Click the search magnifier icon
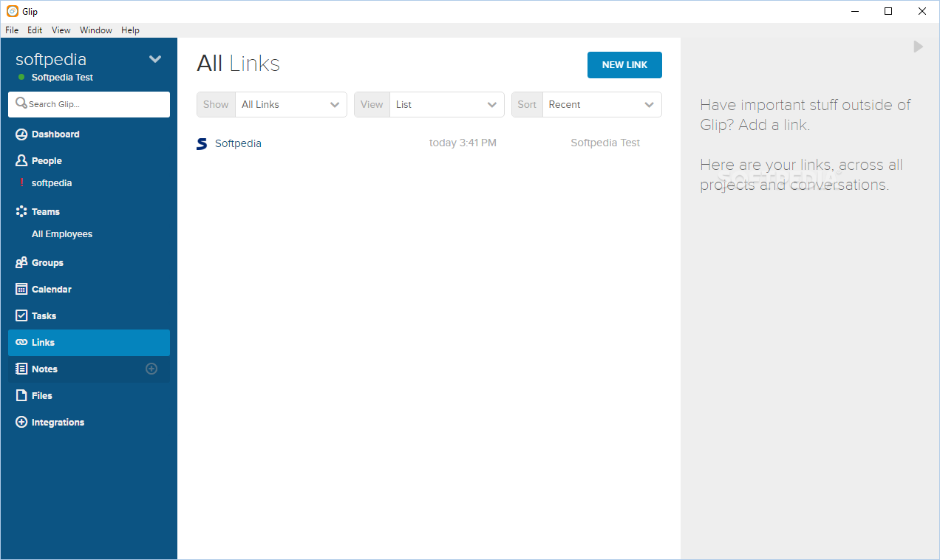The height and width of the screenshot is (560, 940). pos(21,103)
